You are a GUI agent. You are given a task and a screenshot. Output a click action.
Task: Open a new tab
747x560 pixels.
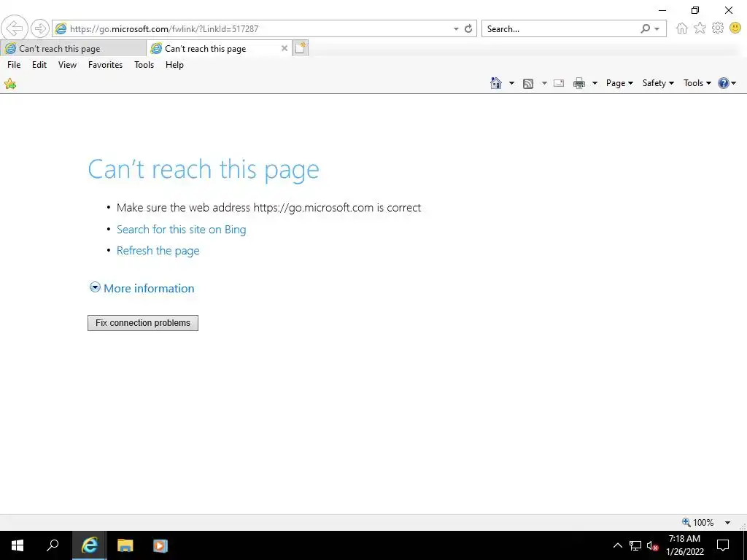pyautogui.click(x=301, y=48)
